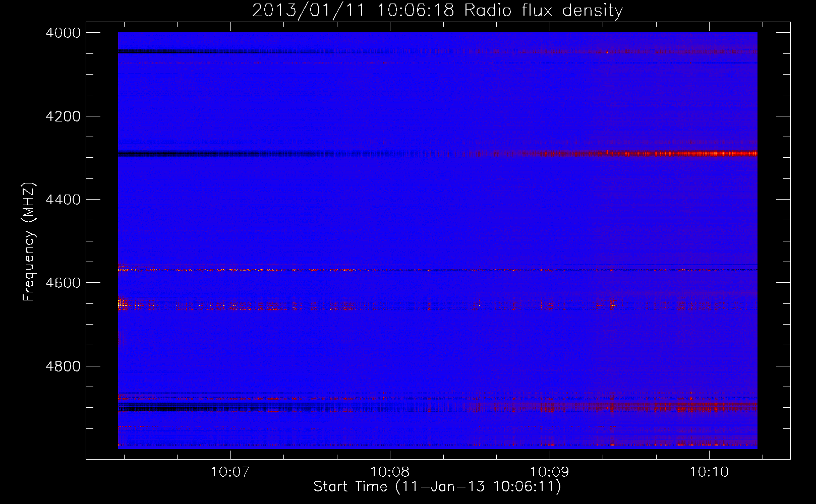The width and height of the screenshot is (816, 504).
Task: Click the plot title "Radio flux density"
Action: pos(544,11)
